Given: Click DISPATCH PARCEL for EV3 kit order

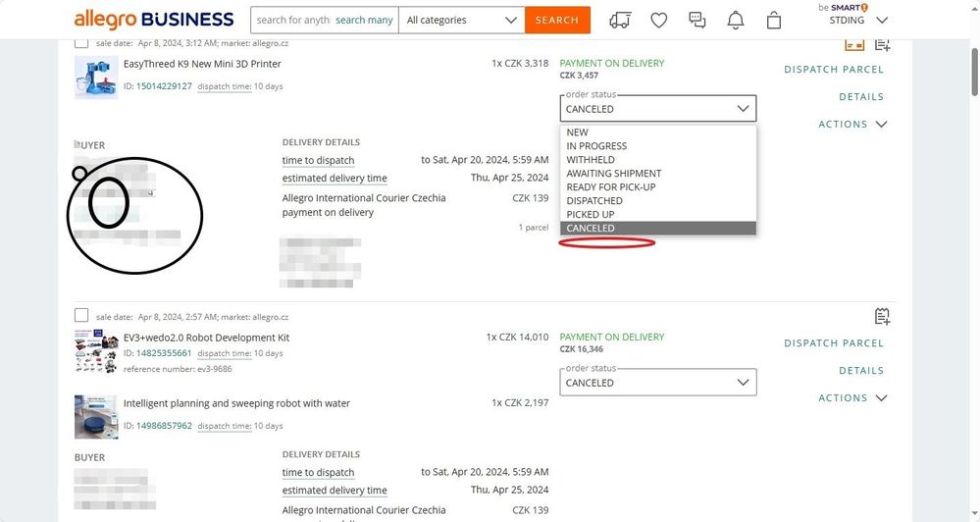Looking at the screenshot, I should pyautogui.click(x=834, y=343).
